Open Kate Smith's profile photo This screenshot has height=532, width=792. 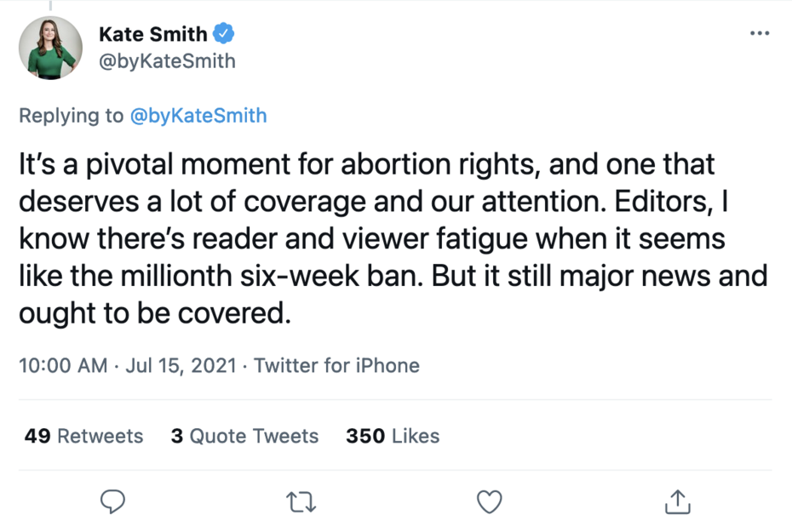click(50, 48)
